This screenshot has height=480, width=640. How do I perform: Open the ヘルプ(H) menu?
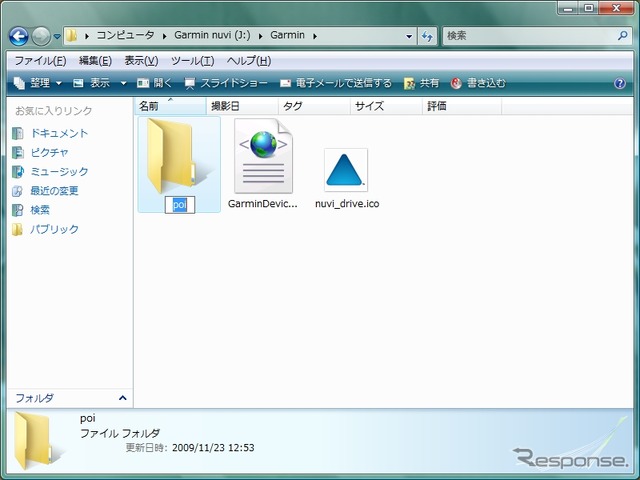pos(249,61)
